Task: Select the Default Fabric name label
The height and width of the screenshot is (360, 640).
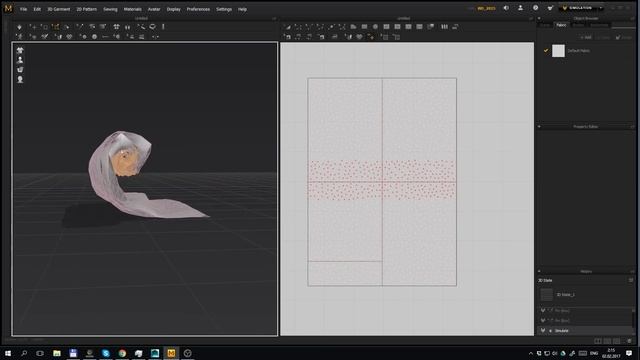Action: [x=578, y=51]
